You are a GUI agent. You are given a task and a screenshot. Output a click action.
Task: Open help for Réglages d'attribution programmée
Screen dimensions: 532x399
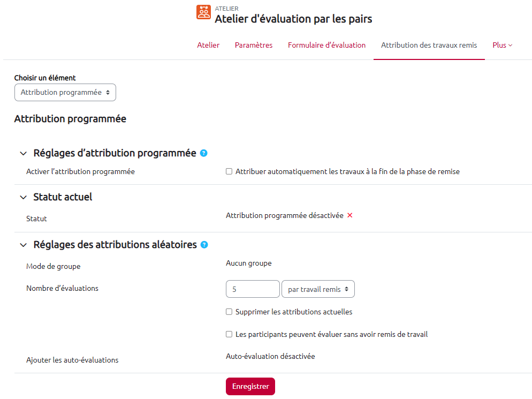pos(203,153)
